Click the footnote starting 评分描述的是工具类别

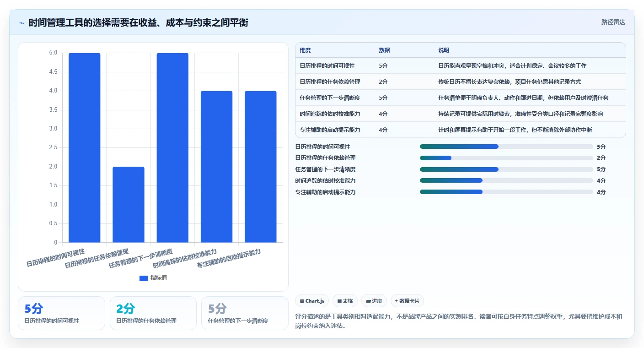[459, 321]
